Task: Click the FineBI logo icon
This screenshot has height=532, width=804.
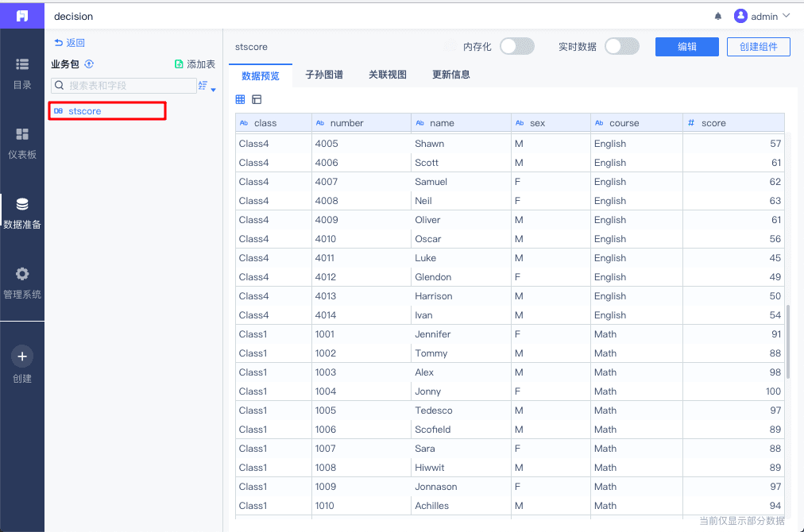Action: coord(22,16)
